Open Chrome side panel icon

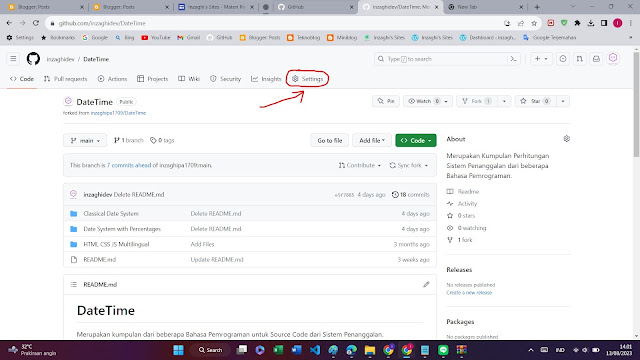click(x=604, y=23)
